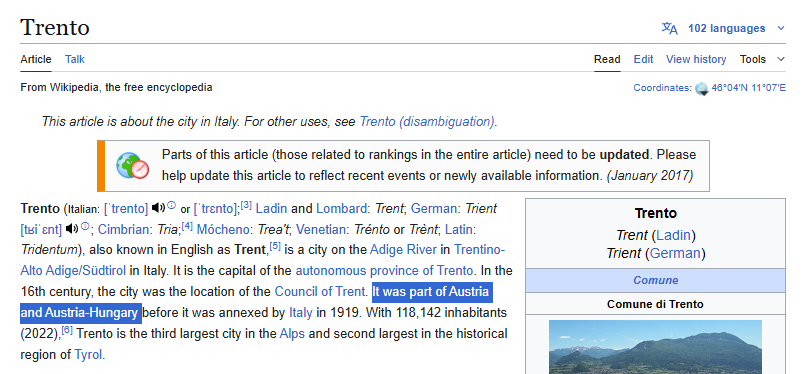Select the Read tab
The width and height of the screenshot is (806, 374).
(x=607, y=59)
